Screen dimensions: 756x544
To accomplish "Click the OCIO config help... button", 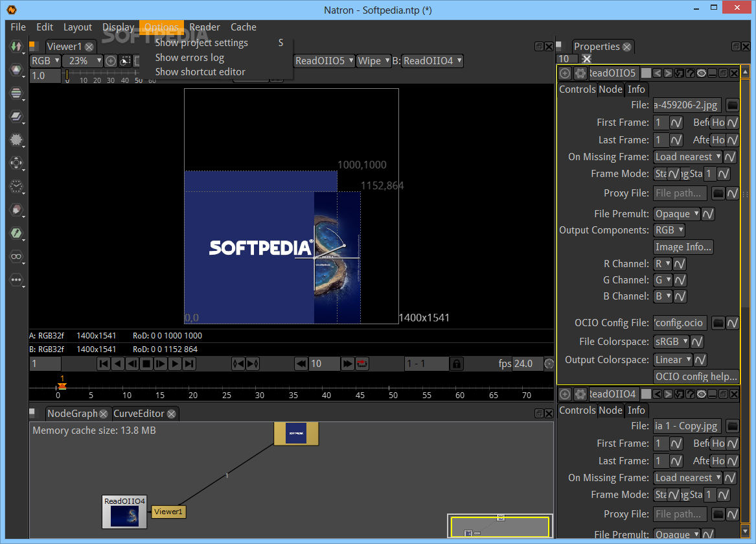I will coord(696,377).
